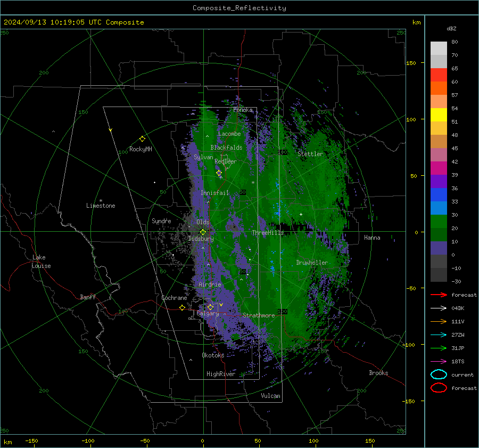
Task: Select the 42 dBZ pink color swatch
Action: click(439, 154)
